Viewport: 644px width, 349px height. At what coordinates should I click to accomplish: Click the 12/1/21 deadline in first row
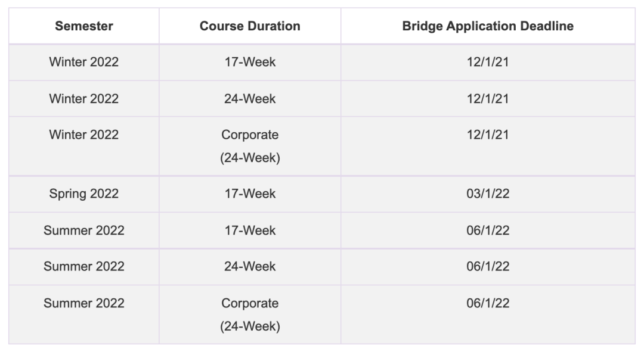click(x=488, y=62)
